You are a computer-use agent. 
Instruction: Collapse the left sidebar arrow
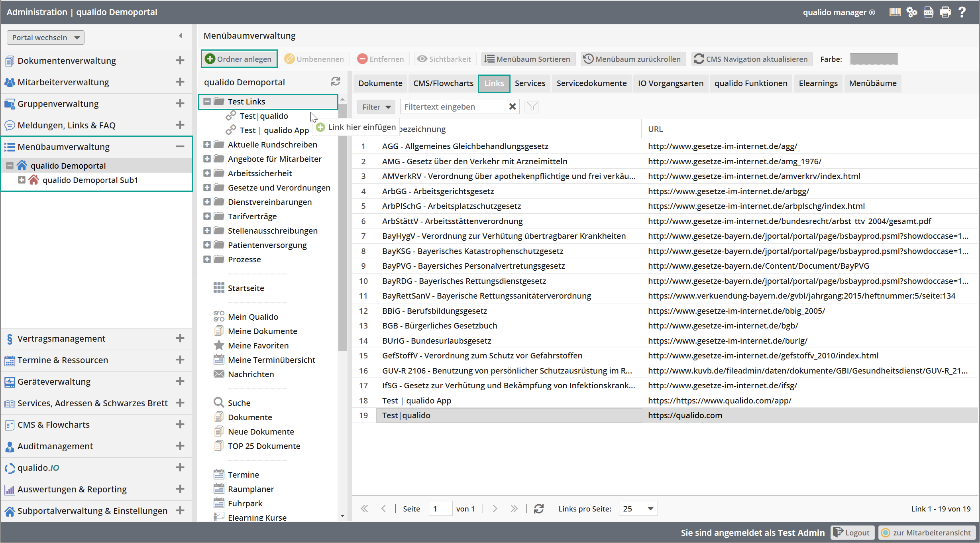point(181,36)
